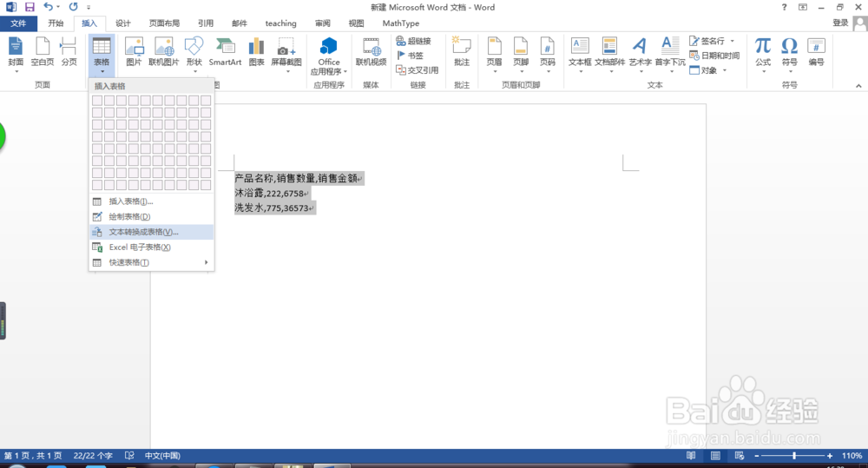Expand Quick Tables (快速表格) submenu
Image resolution: width=868 pixels, height=468 pixels.
click(x=152, y=262)
